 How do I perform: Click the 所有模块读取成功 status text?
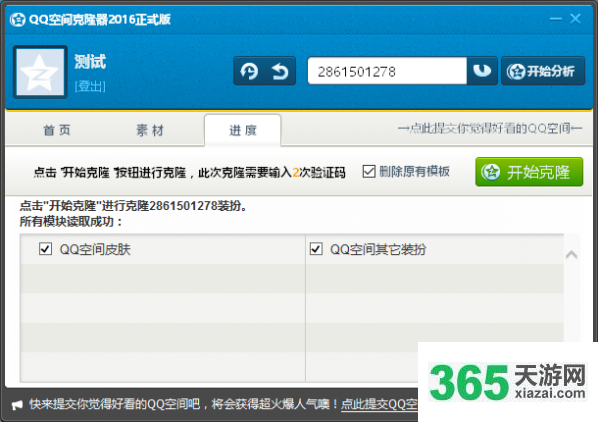coord(71,221)
